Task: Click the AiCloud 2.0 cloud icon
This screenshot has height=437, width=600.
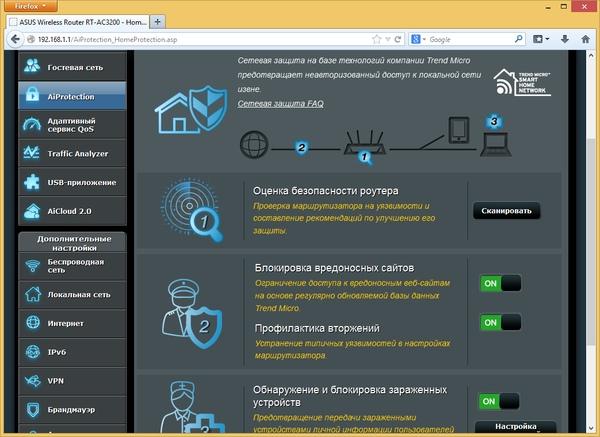Action: [x=32, y=211]
